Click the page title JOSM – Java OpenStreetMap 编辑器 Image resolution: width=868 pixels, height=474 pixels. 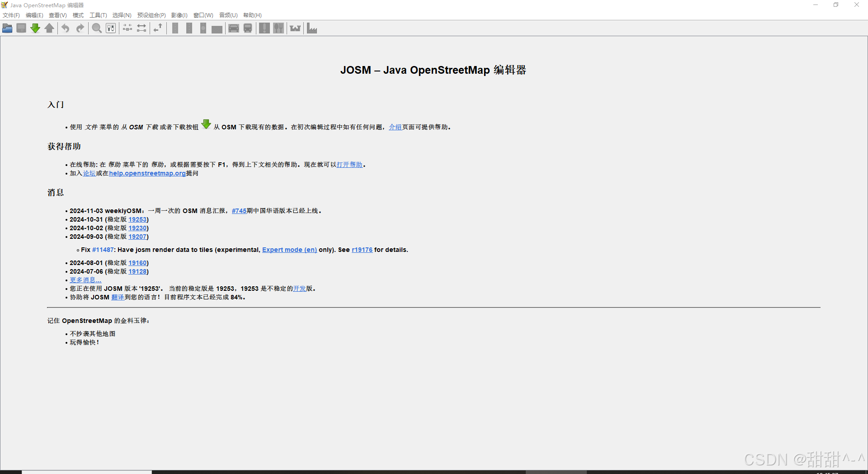pyautogui.click(x=433, y=70)
